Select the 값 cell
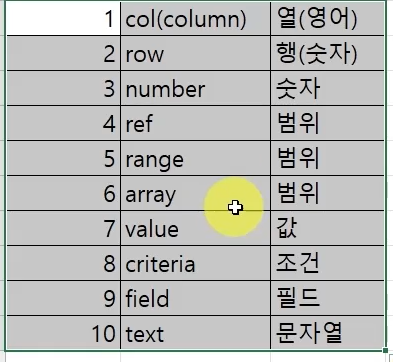Screen dimensions: 393x362 coord(328,228)
